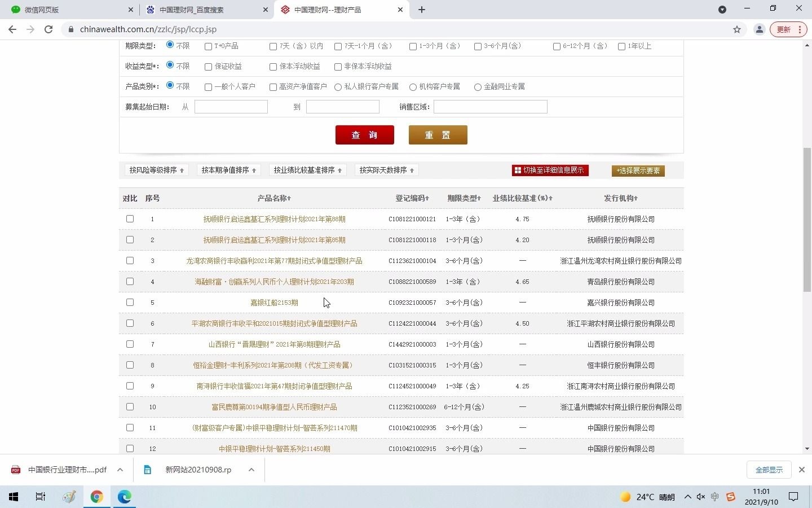Check the T+0产品 checkbox
The width and height of the screenshot is (812, 508).
(x=208, y=46)
